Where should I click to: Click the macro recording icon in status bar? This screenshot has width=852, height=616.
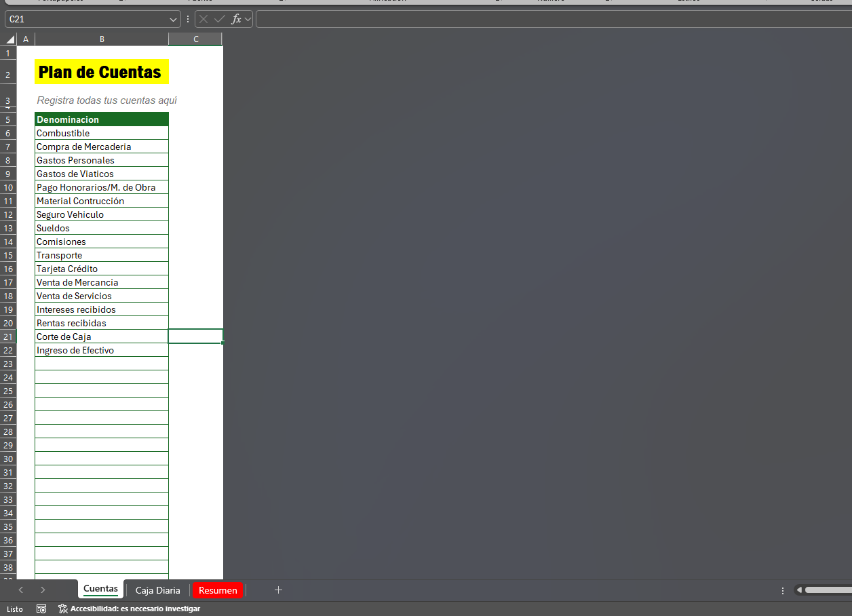(41, 609)
